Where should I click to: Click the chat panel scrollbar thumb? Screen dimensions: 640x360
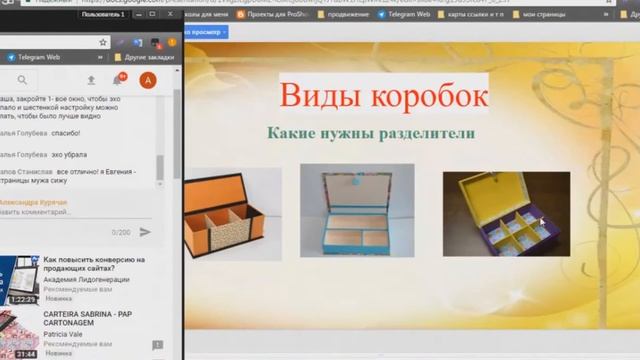pos(160,167)
